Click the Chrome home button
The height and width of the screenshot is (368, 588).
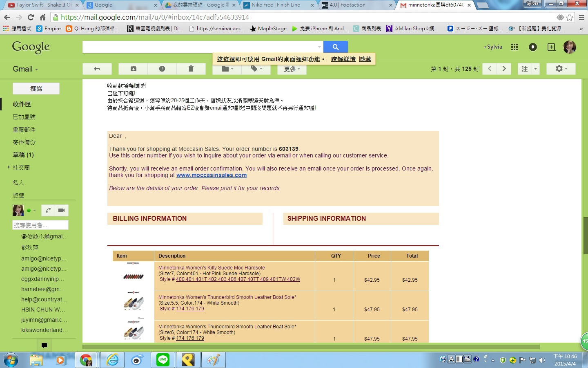pos(42,17)
